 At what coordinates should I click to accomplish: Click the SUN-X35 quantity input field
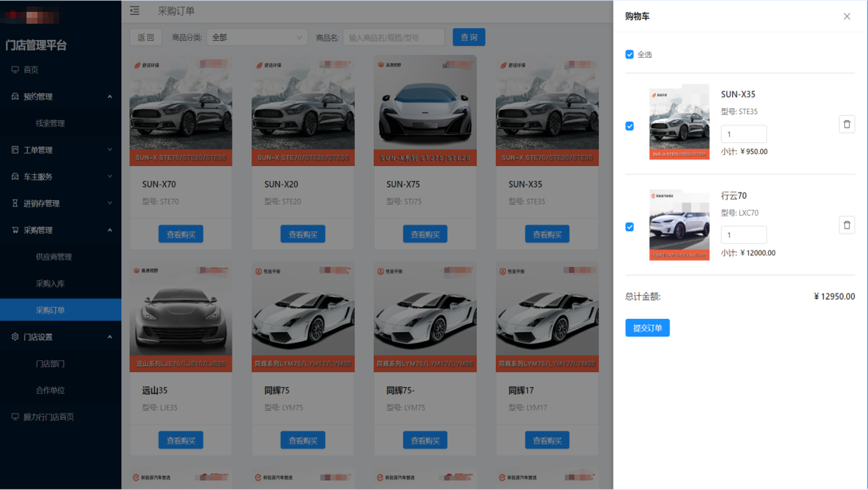tap(743, 134)
